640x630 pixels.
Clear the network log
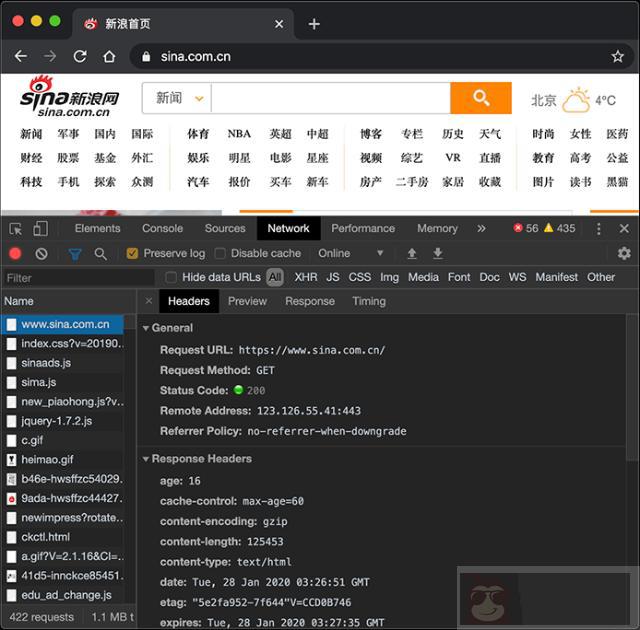pyautogui.click(x=41, y=254)
